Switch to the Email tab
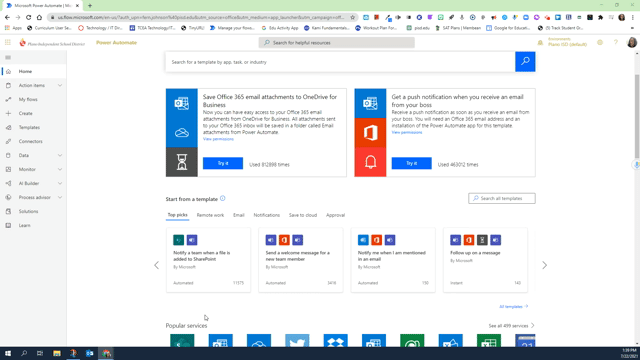The width and height of the screenshot is (640, 360). pos(239,215)
